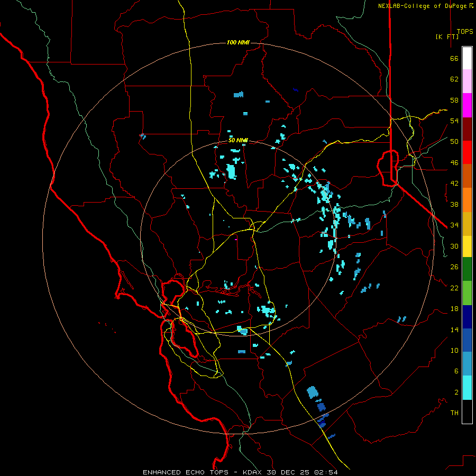Click the TOPS legend heading
The image size is (476, 476).
pos(465,32)
